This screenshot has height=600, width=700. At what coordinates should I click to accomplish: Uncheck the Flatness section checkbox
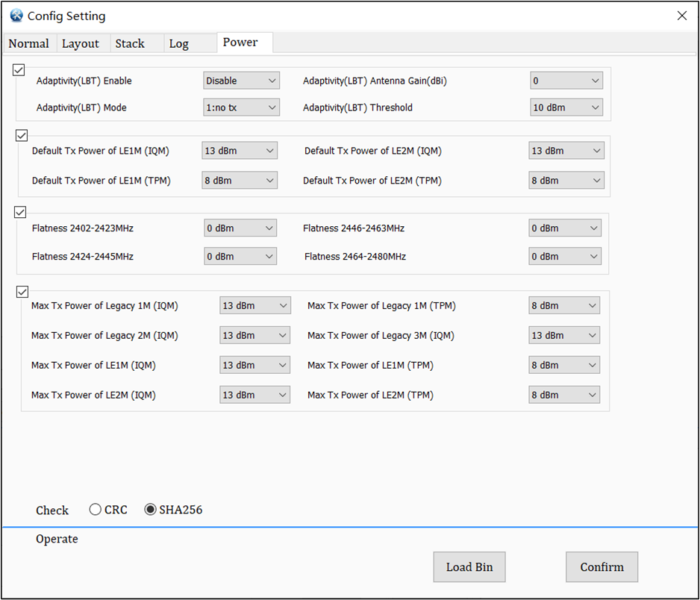click(x=20, y=213)
